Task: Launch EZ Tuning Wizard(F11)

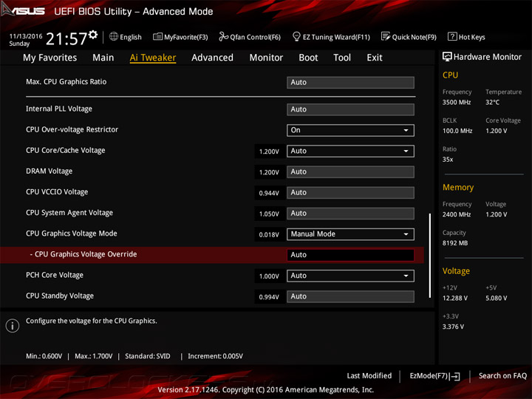Action: click(331, 37)
